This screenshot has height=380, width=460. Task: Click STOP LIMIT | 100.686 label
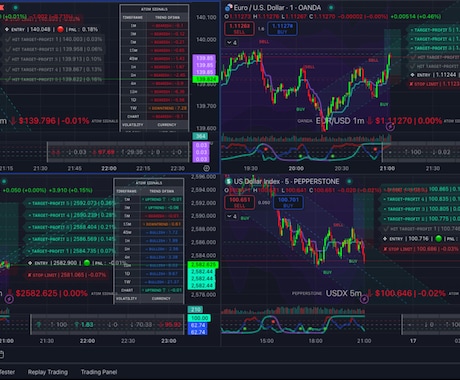[421, 249]
